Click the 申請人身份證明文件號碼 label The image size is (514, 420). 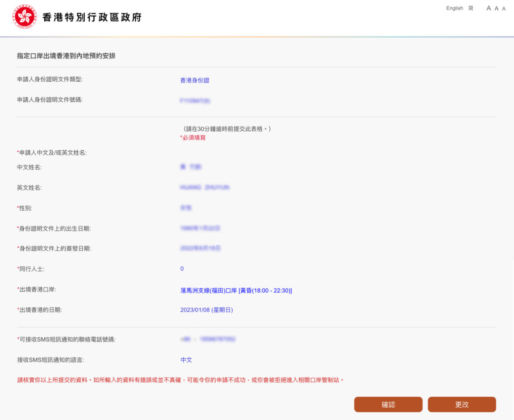[50, 99]
